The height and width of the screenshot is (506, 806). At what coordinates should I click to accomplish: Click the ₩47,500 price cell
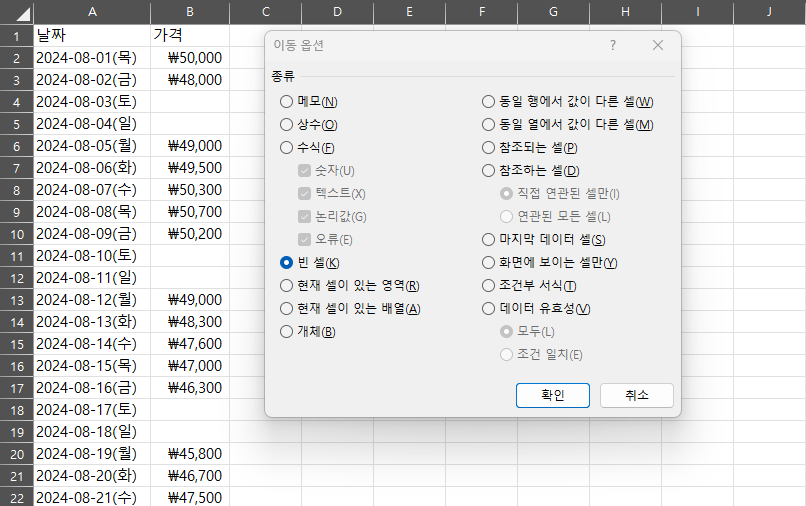pos(190,497)
